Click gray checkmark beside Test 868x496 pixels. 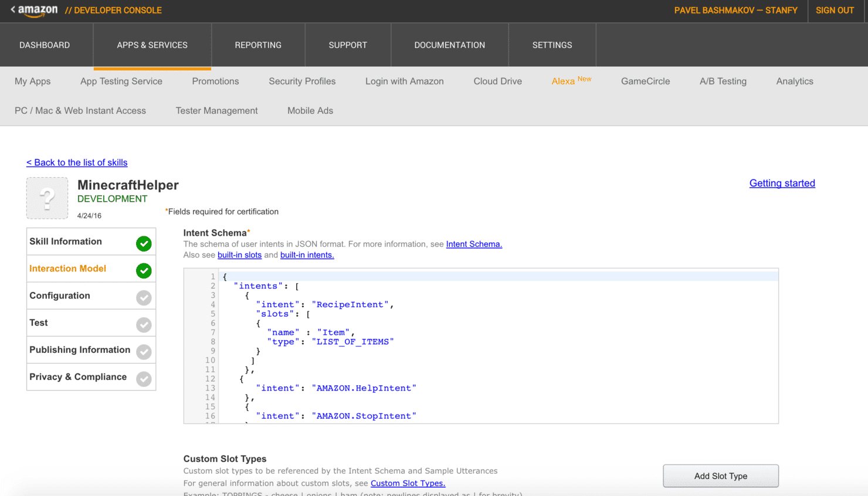[x=144, y=325]
